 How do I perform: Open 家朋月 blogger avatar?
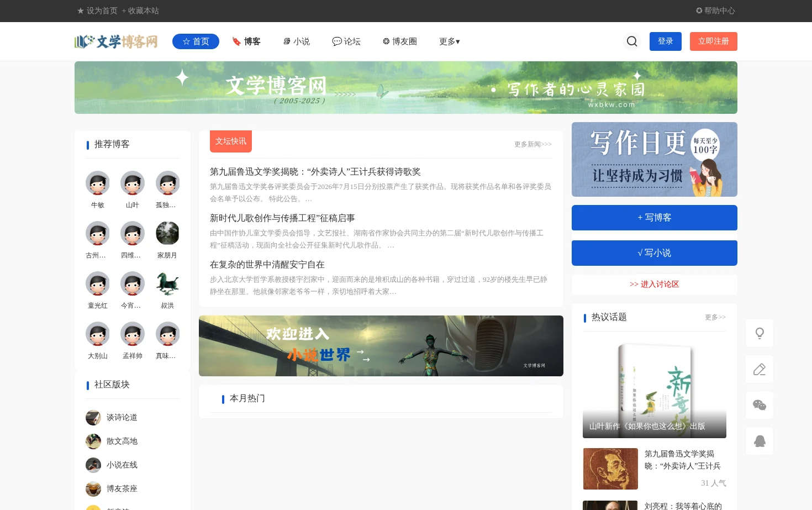tap(167, 233)
